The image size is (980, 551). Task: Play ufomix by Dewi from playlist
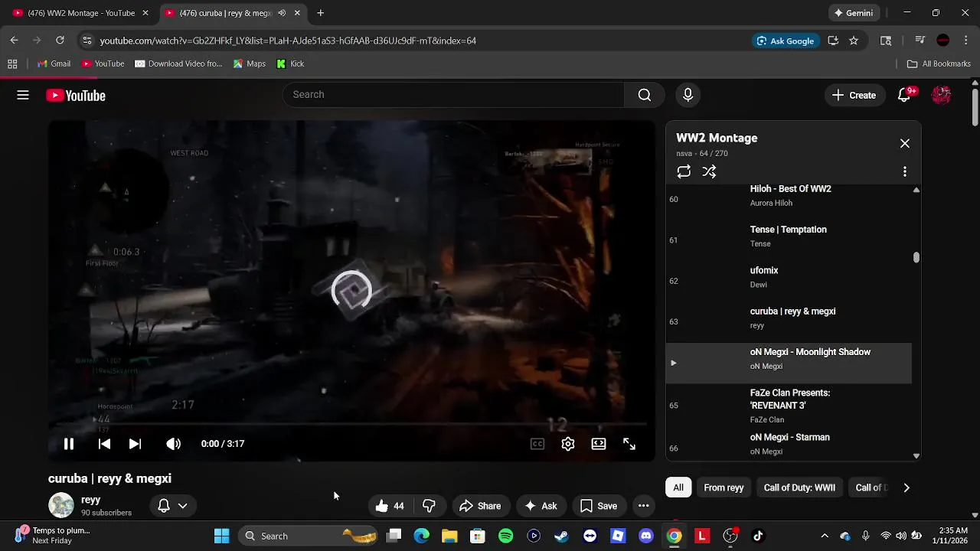click(789, 281)
